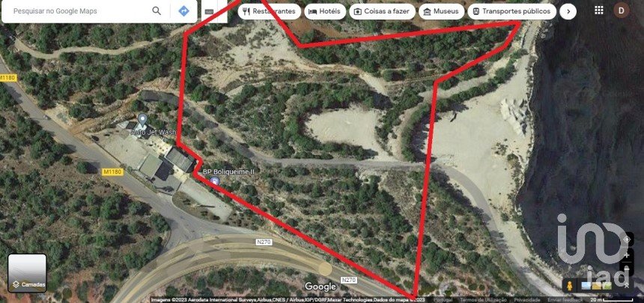Open directions via the blue arrow icon
The height and width of the screenshot is (303, 644).
(x=183, y=11)
